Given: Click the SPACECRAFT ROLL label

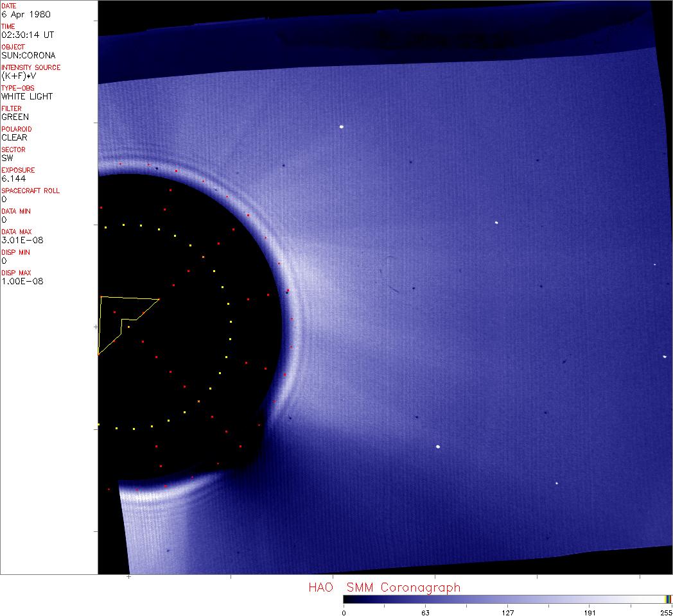Looking at the screenshot, I should (x=31, y=191).
